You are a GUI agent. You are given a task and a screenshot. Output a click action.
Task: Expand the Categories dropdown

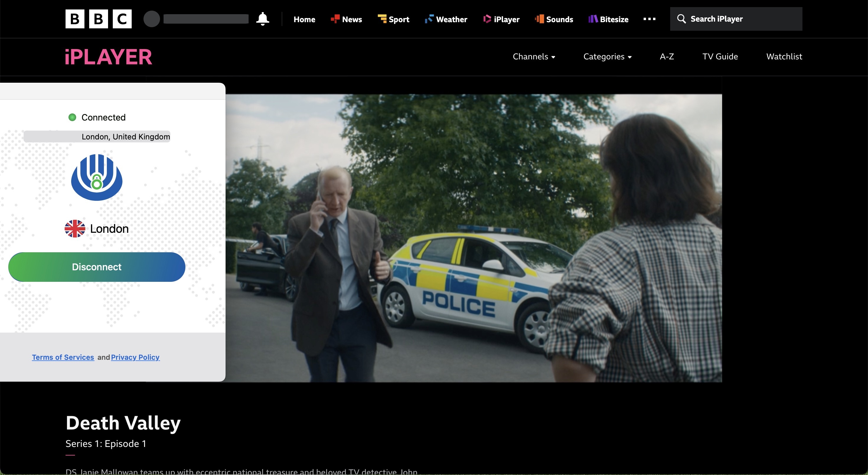[x=607, y=57]
